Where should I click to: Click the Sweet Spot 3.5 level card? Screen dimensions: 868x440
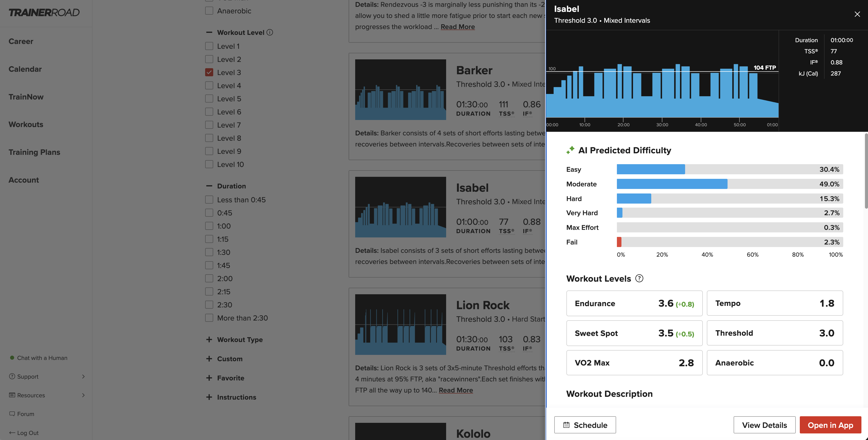click(634, 333)
